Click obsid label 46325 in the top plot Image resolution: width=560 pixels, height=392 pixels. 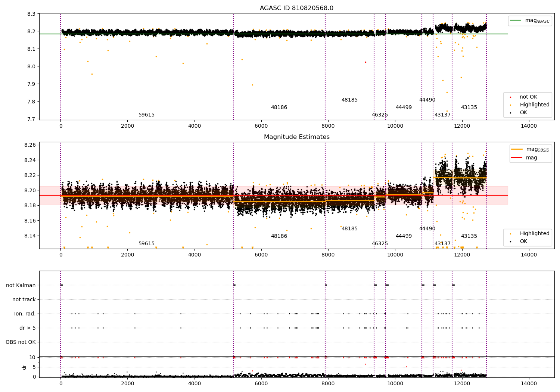coord(380,115)
